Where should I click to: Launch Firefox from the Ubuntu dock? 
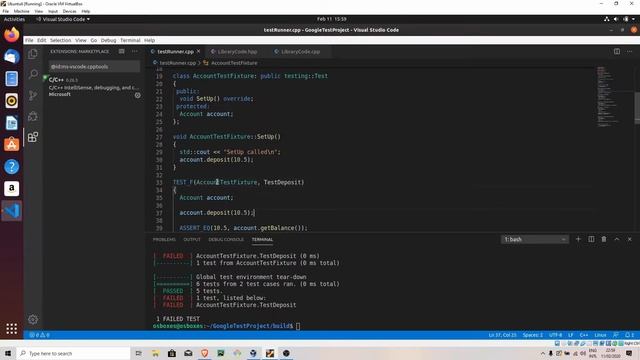click(11, 34)
